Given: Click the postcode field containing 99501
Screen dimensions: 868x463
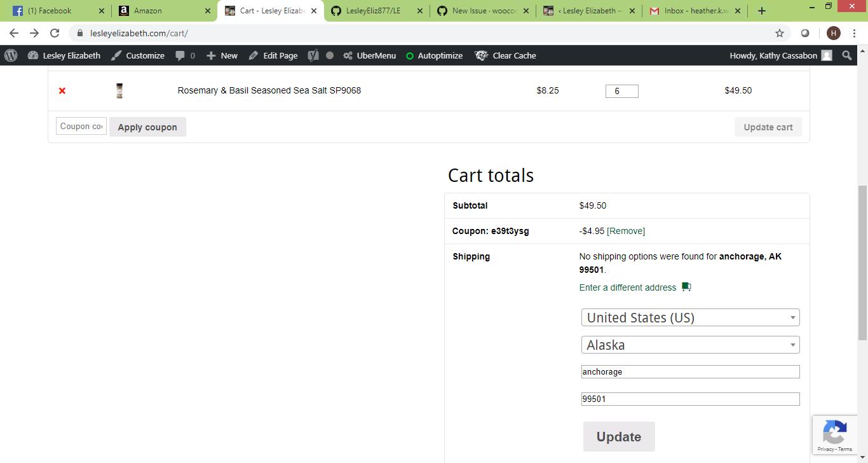Looking at the screenshot, I should click(691, 399).
